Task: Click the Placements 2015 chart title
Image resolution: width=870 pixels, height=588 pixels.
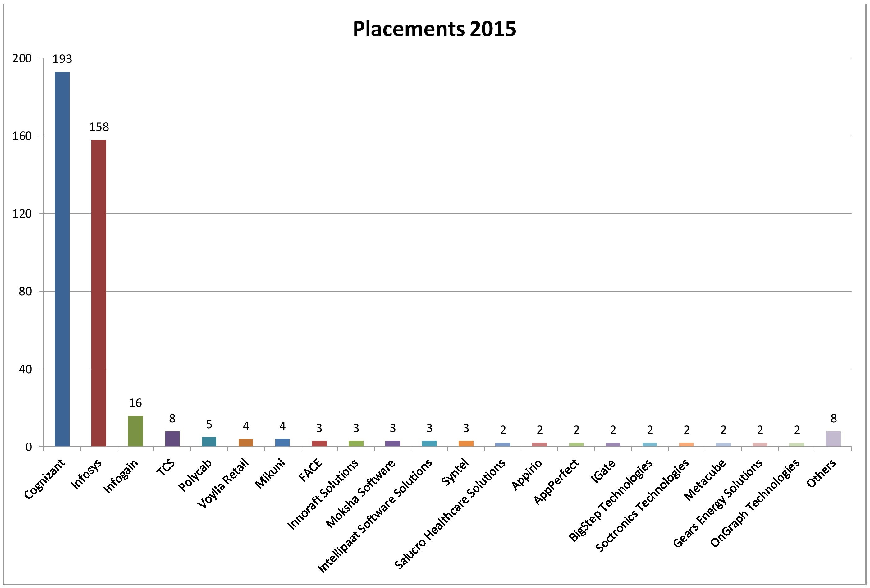Action: [434, 29]
